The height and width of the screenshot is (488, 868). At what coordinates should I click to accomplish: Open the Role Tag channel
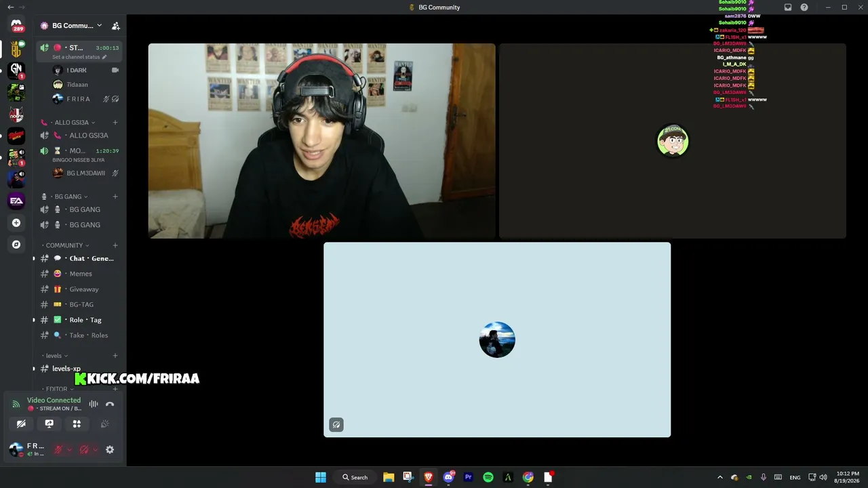click(x=79, y=320)
